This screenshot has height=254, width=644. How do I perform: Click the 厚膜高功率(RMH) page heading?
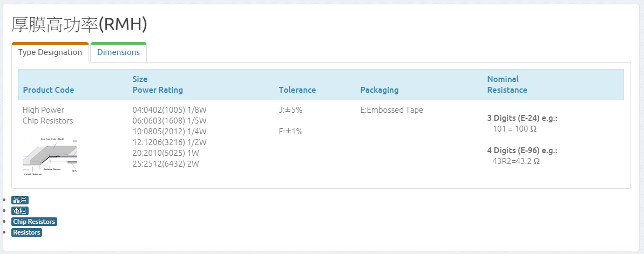click(x=79, y=24)
